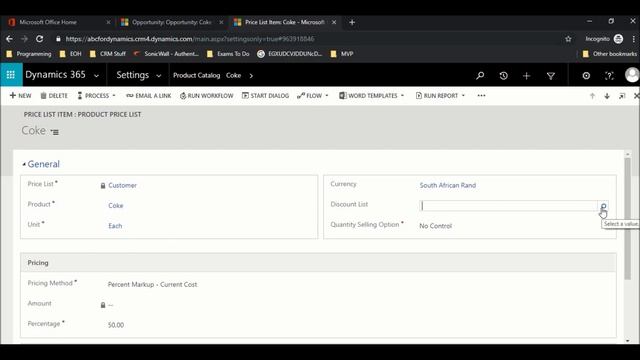The image size is (640, 360).
Task: Open the South African Rand currency link
Action: tap(448, 185)
